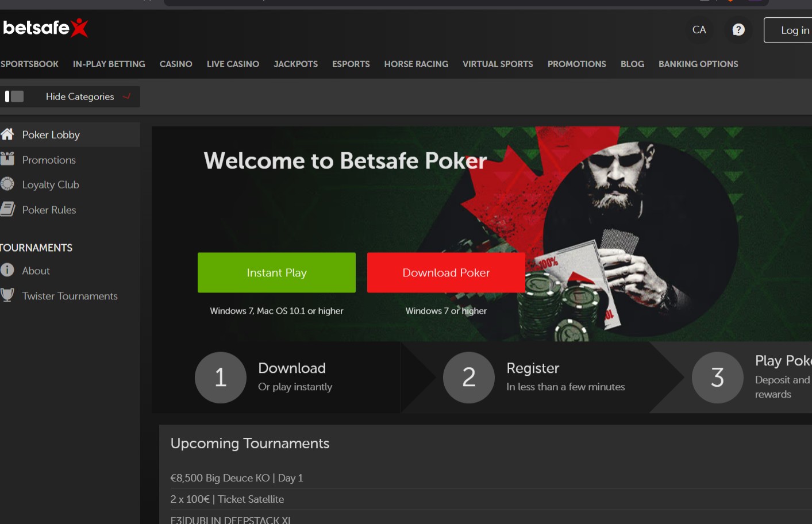Click the Twister Tournaments trophy icon
The width and height of the screenshot is (812, 524).
point(7,295)
